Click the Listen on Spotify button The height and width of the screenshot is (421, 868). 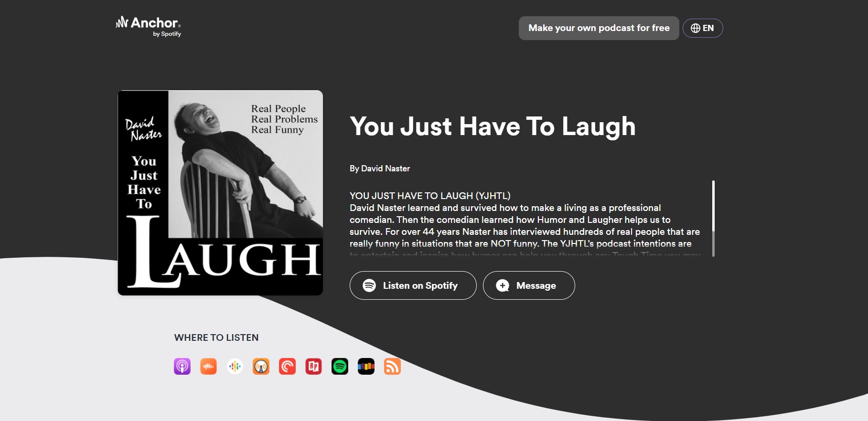point(413,285)
